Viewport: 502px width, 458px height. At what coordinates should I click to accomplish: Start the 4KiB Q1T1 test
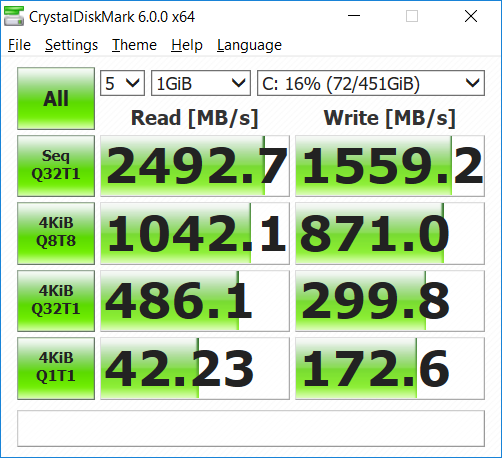click(x=56, y=368)
